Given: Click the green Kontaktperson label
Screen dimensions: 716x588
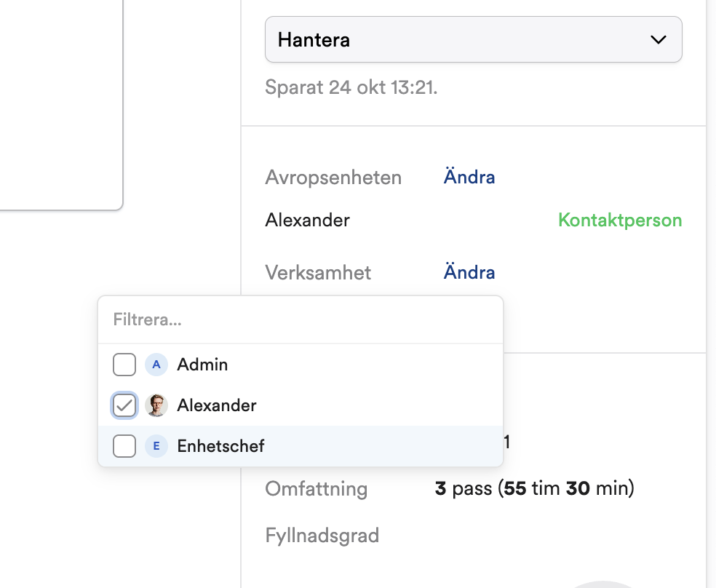Looking at the screenshot, I should (620, 220).
